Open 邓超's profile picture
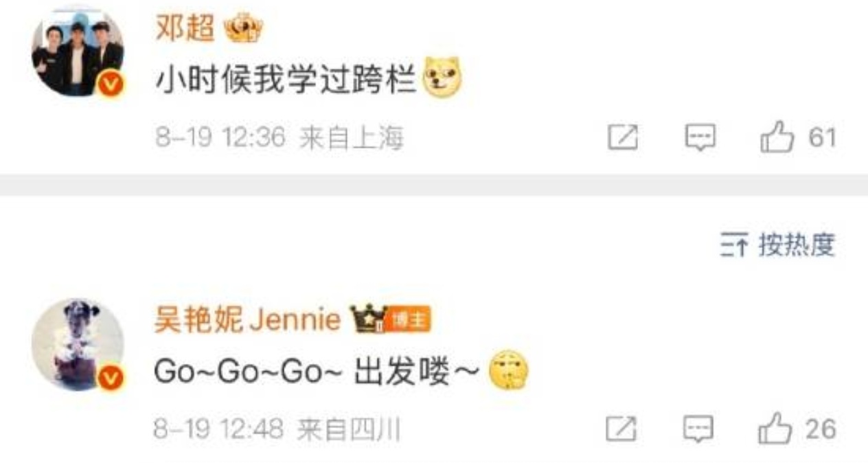Image resolution: width=868 pixels, height=463 pixels. tap(78, 50)
